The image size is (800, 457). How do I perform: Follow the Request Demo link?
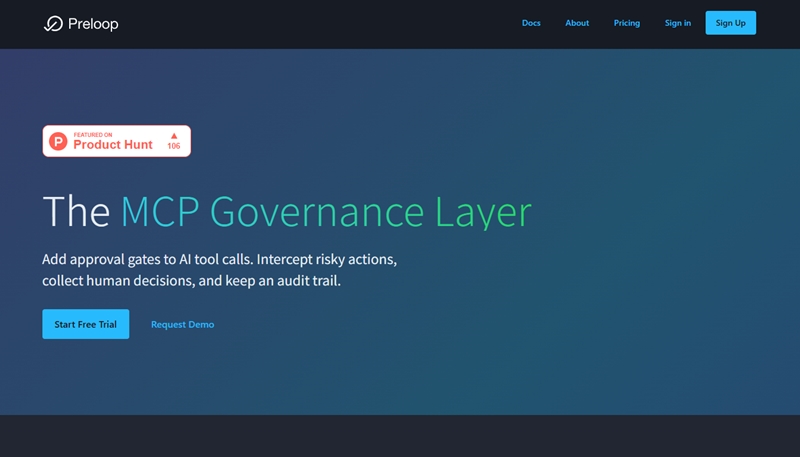(182, 324)
